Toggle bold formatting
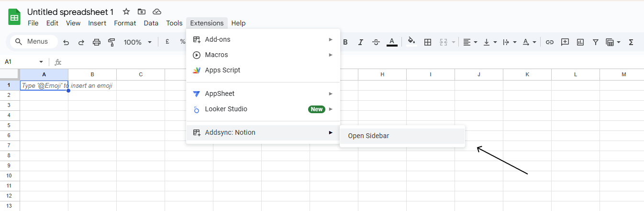 [x=345, y=42]
